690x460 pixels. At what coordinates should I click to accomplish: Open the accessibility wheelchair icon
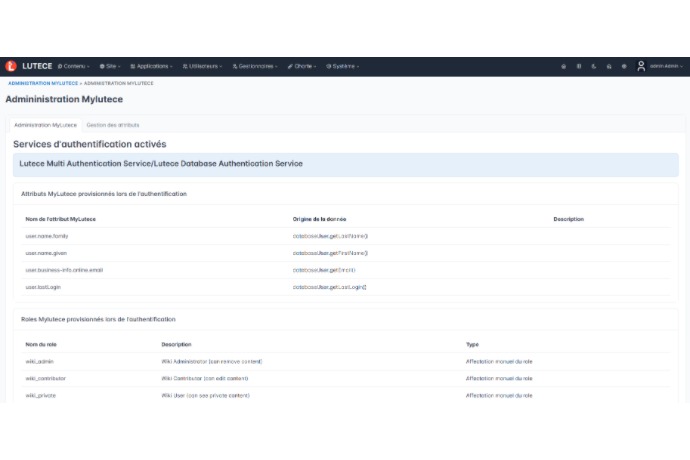point(594,66)
